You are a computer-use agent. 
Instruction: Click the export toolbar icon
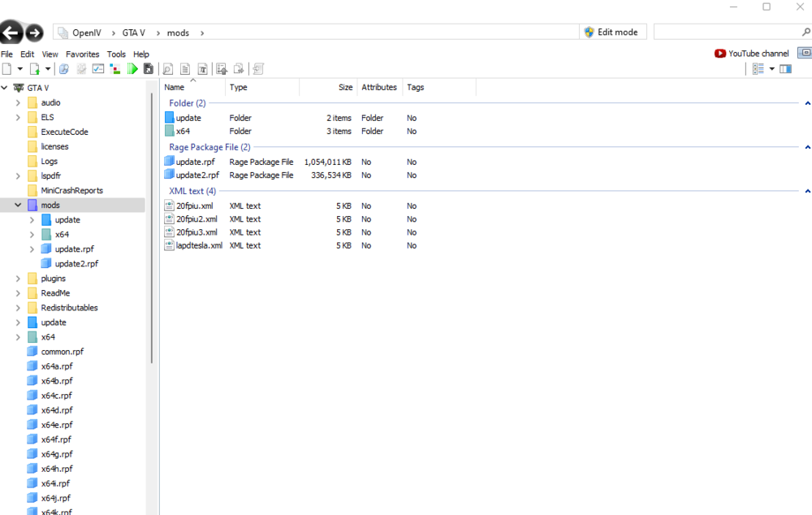pyautogui.click(x=239, y=68)
